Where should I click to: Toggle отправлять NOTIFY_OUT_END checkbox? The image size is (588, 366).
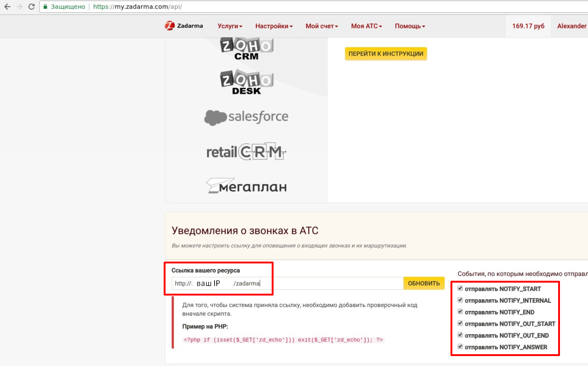click(x=460, y=335)
